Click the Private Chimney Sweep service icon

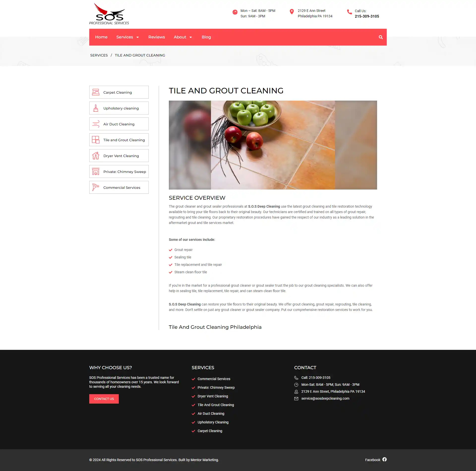[x=95, y=172]
